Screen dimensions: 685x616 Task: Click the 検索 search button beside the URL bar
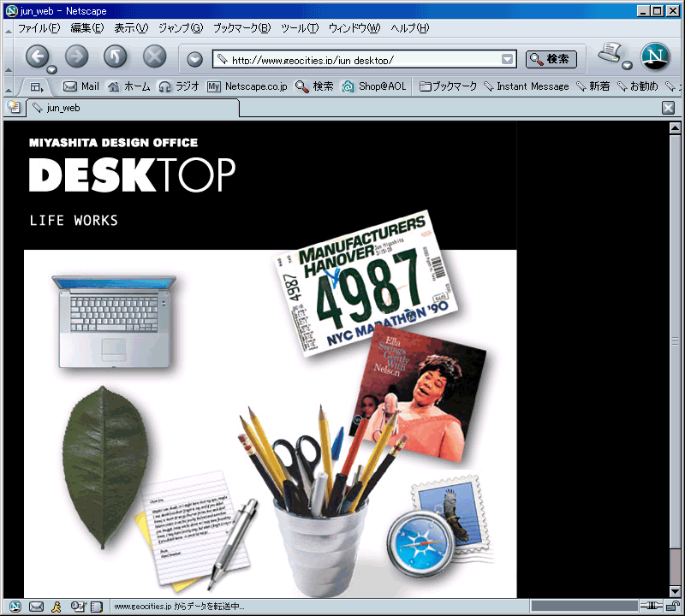(551, 59)
